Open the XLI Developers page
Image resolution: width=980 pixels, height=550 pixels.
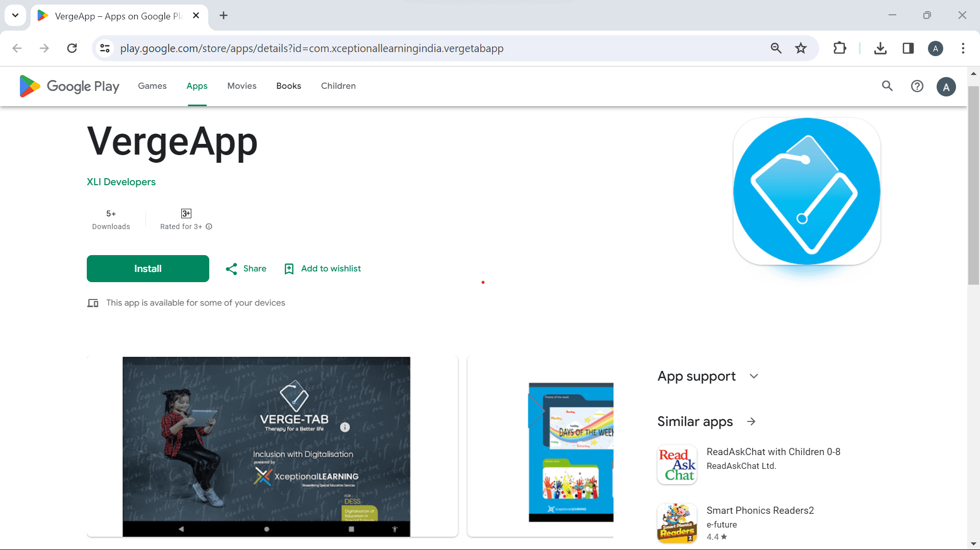click(x=121, y=182)
